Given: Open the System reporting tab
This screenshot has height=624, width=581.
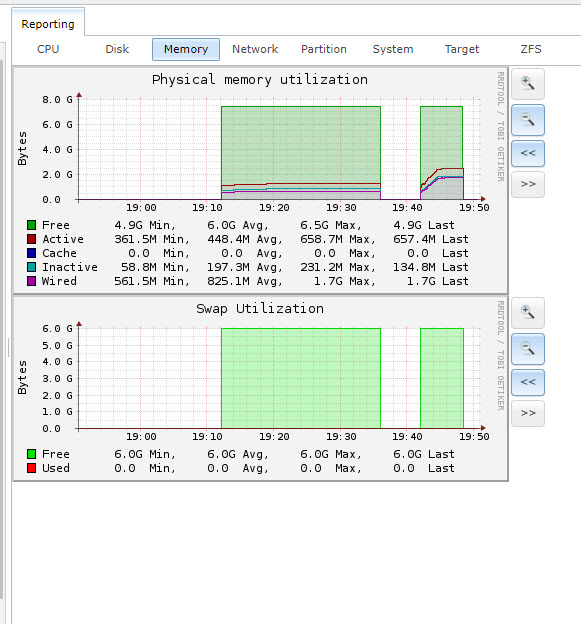Looking at the screenshot, I should tap(393, 49).
